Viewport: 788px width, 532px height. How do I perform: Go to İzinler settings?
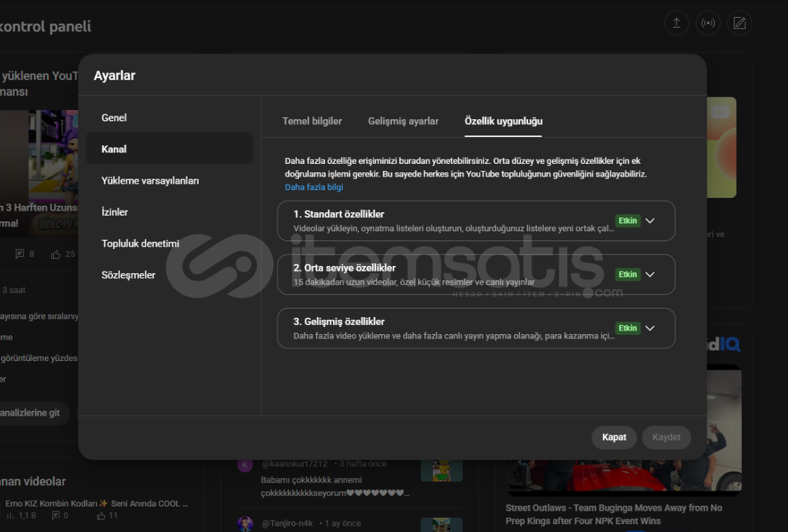[114, 212]
